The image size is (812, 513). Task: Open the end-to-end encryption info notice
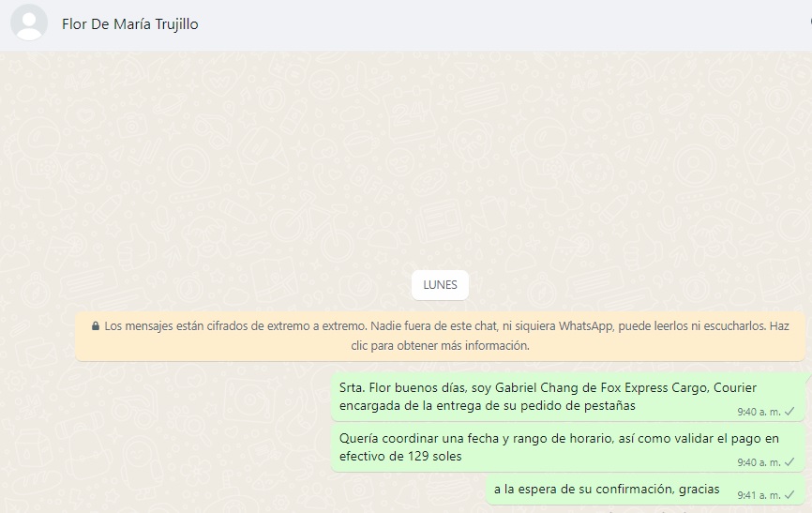(x=440, y=336)
